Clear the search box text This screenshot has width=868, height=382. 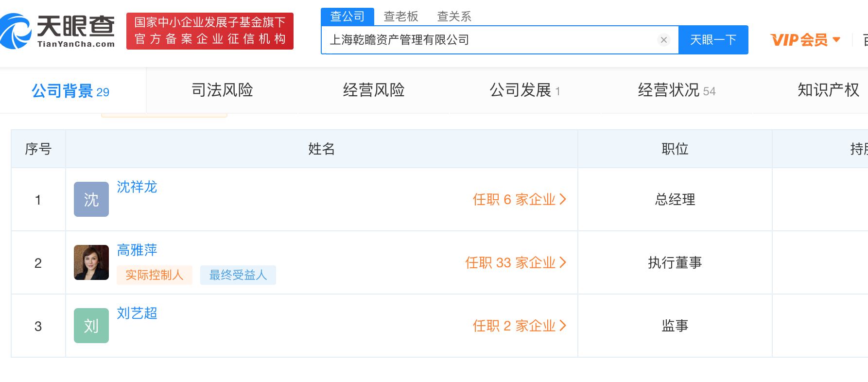pyautogui.click(x=663, y=40)
